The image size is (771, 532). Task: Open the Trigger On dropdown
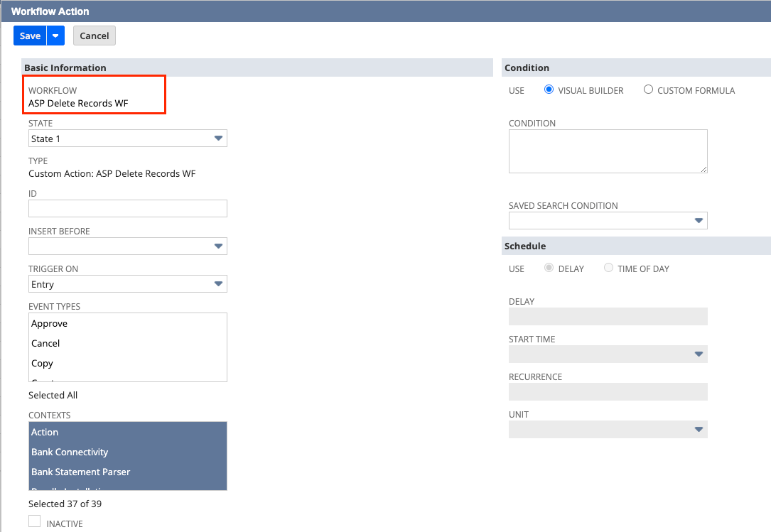click(218, 283)
